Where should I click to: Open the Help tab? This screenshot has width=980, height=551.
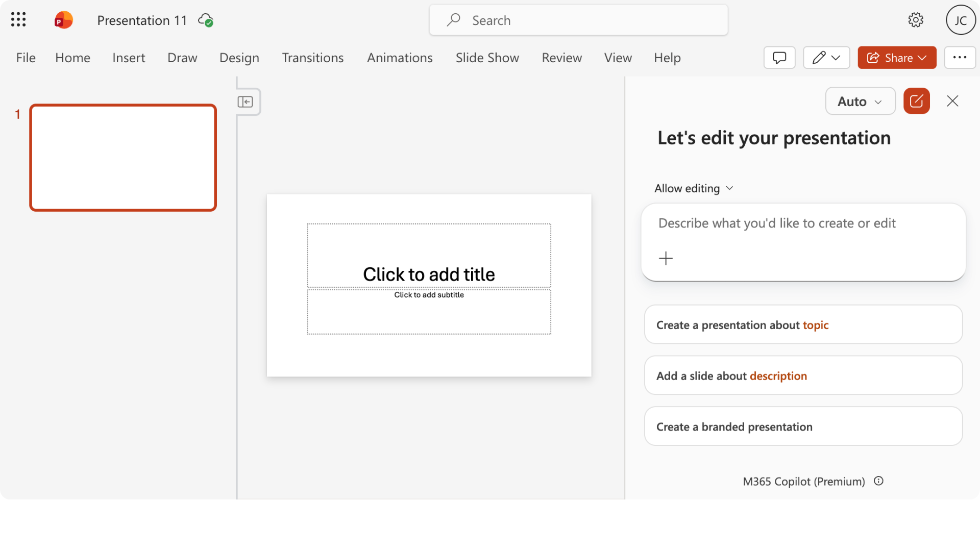pyautogui.click(x=668, y=58)
